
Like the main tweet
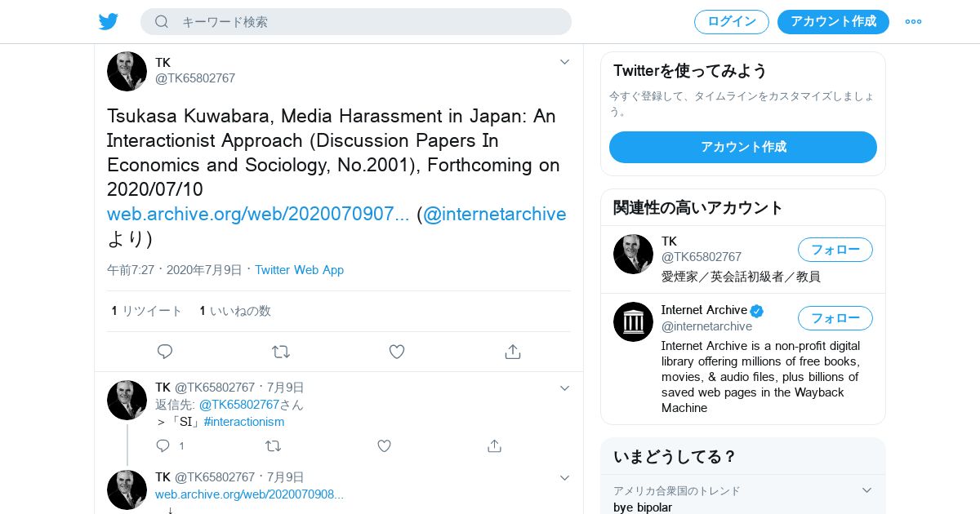coord(397,352)
